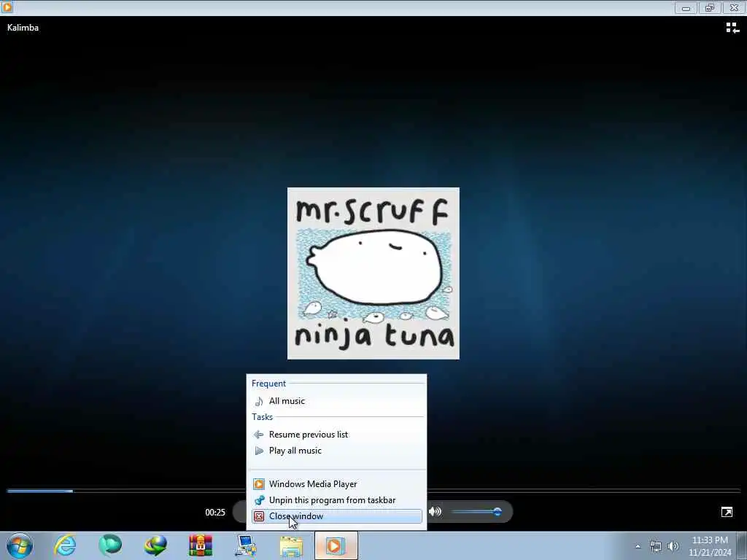Select Close window in jump list
Image resolution: width=747 pixels, height=560 pixels.
click(x=336, y=516)
